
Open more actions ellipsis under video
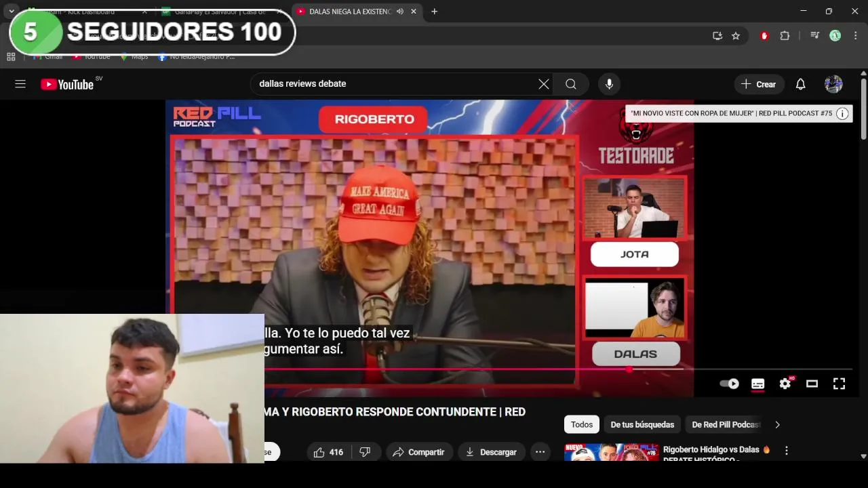[x=540, y=452]
